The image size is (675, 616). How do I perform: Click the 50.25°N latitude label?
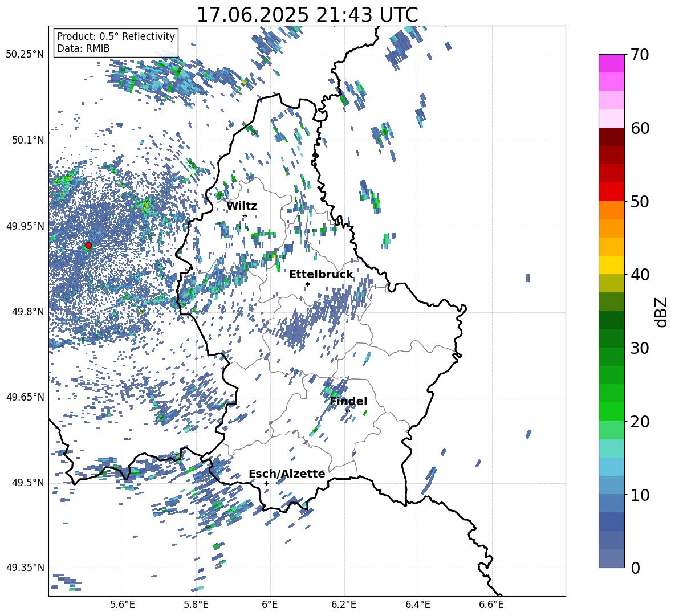(25, 55)
